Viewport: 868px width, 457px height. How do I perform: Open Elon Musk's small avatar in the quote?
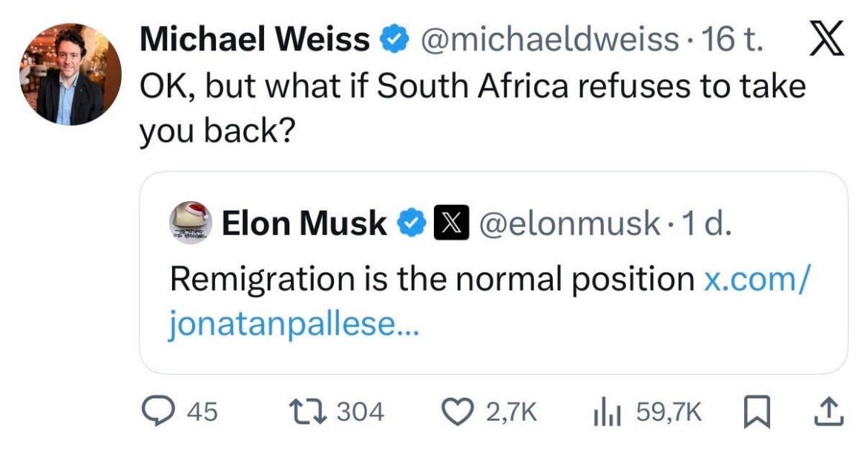pyautogui.click(x=191, y=222)
